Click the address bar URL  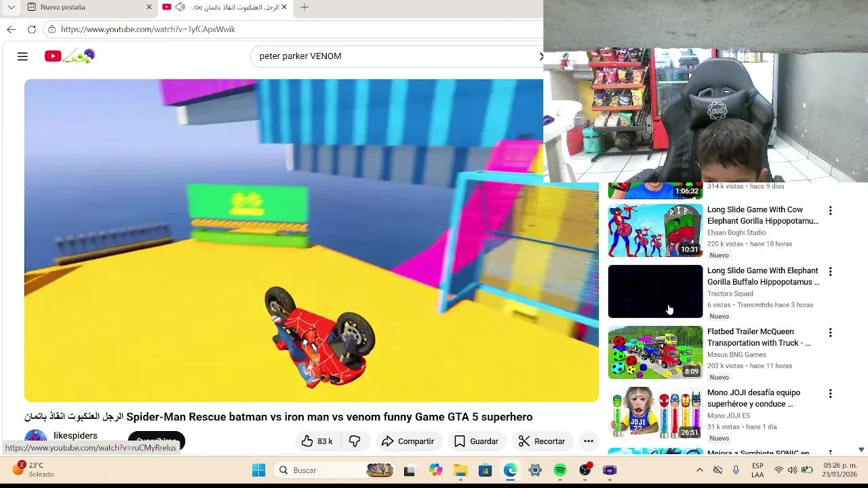pos(148,29)
